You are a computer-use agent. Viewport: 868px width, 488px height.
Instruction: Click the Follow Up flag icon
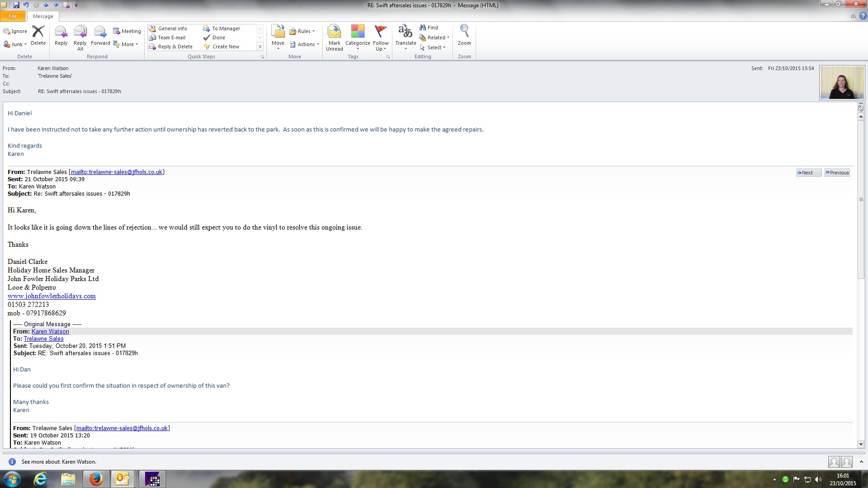pyautogui.click(x=381, y=37)
